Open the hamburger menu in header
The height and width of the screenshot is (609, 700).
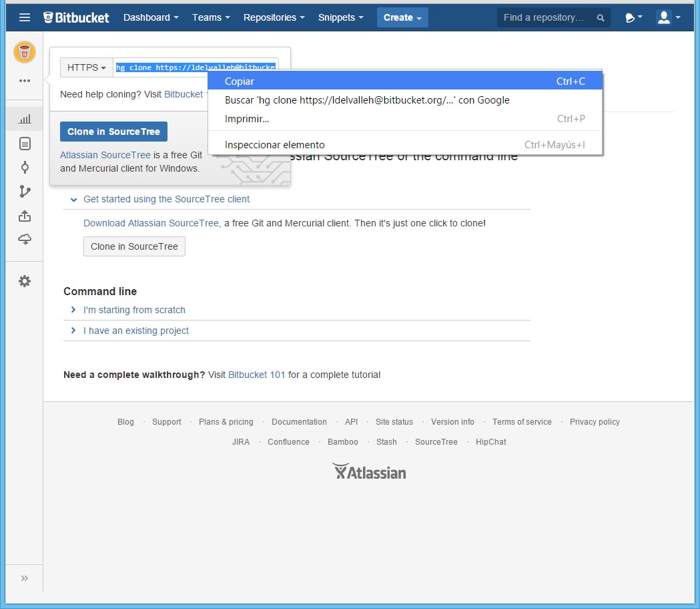25,17
